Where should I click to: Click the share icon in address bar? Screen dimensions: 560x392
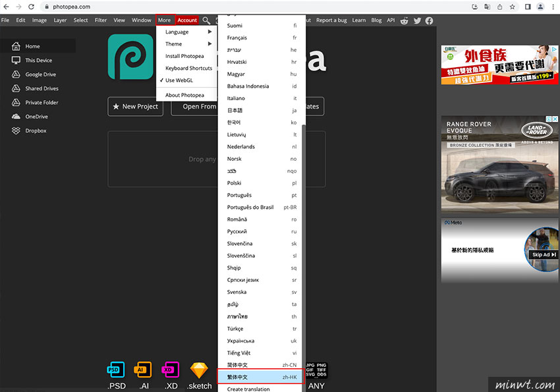[x=499, y=7]
